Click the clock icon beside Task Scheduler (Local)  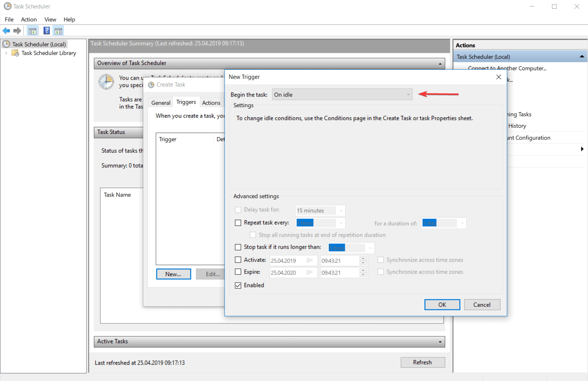(6, 44)
